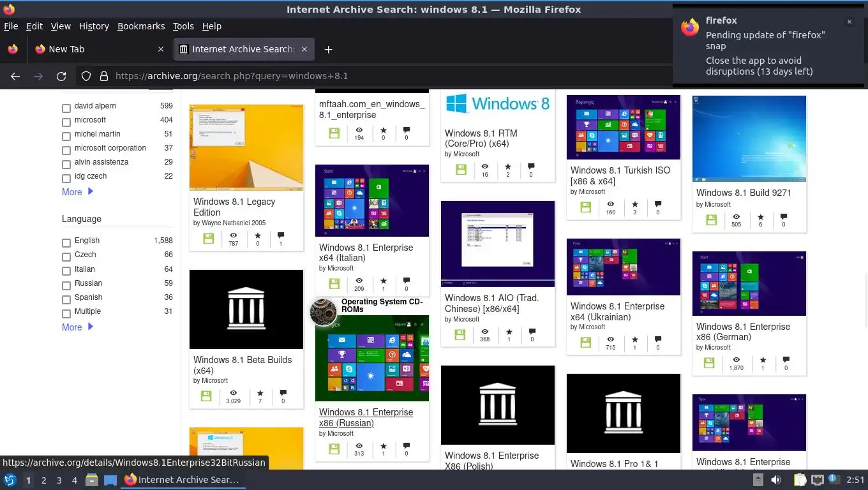Check the microsoft corporation creator filter
Viewport: 868px width, 490px height.
coord(66,151)
